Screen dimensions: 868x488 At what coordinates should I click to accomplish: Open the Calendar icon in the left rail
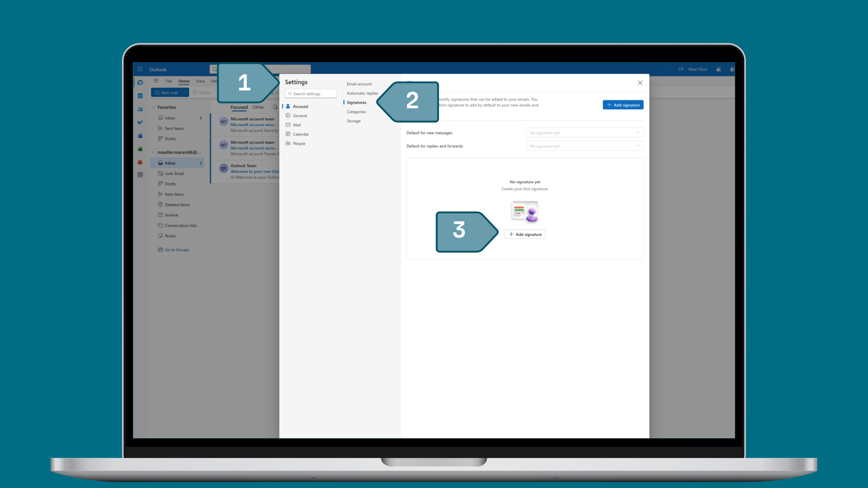[140, 95]
